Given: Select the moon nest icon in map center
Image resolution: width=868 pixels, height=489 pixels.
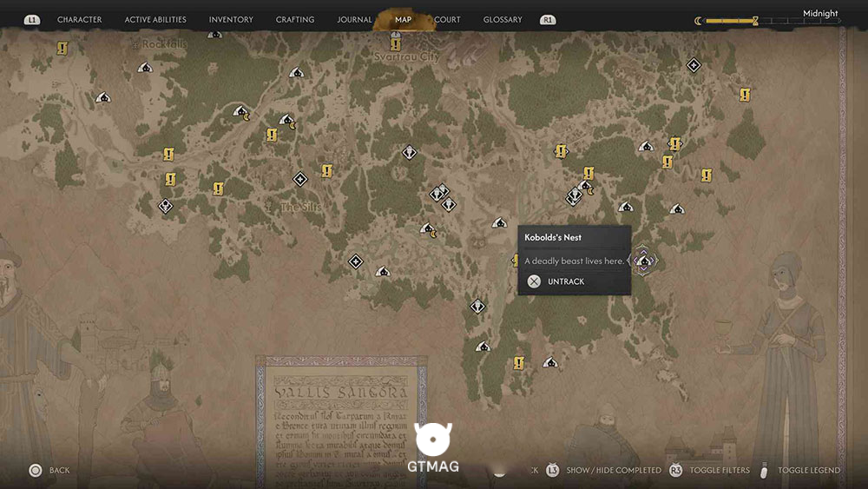Looking at the screenshot, I should [x=428, y=228].
